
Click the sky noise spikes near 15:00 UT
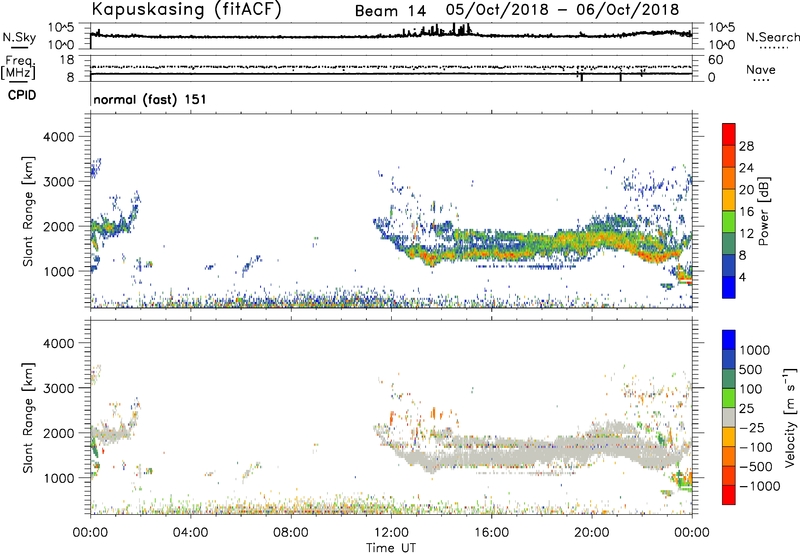(463, 29)
